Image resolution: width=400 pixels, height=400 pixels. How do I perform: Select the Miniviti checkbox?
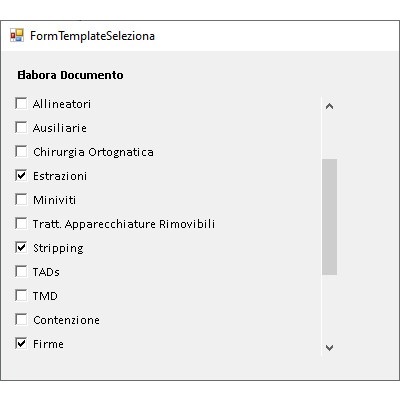pos(21,199)
